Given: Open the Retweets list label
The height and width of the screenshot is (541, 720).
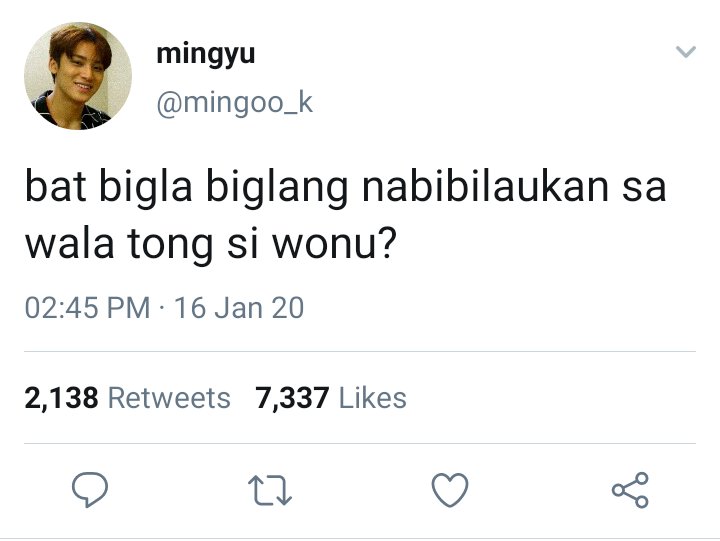Looking at the screenshot, I should click(169, 398).
